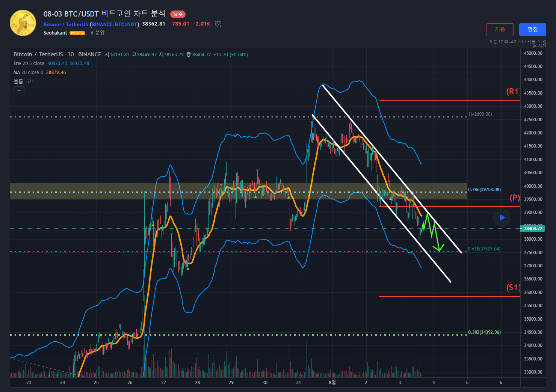Select the Env 20 5 close indicator legend

point(29,63)
